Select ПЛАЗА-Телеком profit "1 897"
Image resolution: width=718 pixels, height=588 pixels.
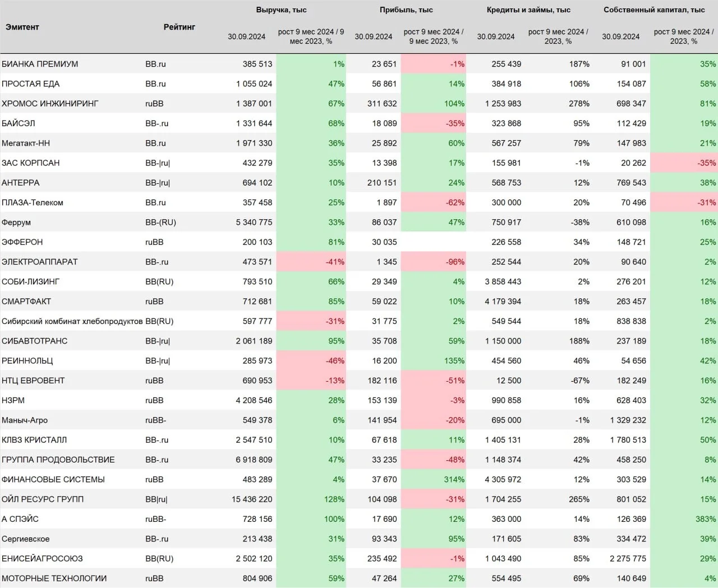coord(387,202)
